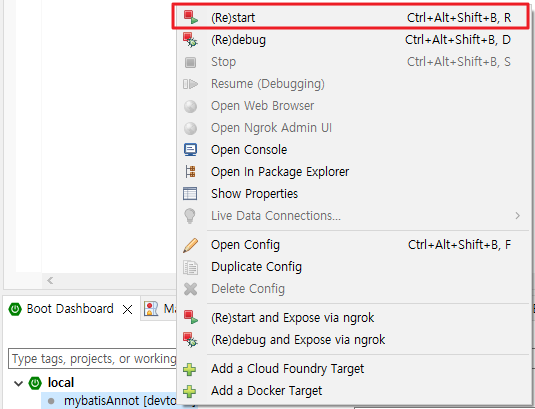
Task: Choose Duplicate Config menu entry
Action: click(x=354, y=267)
